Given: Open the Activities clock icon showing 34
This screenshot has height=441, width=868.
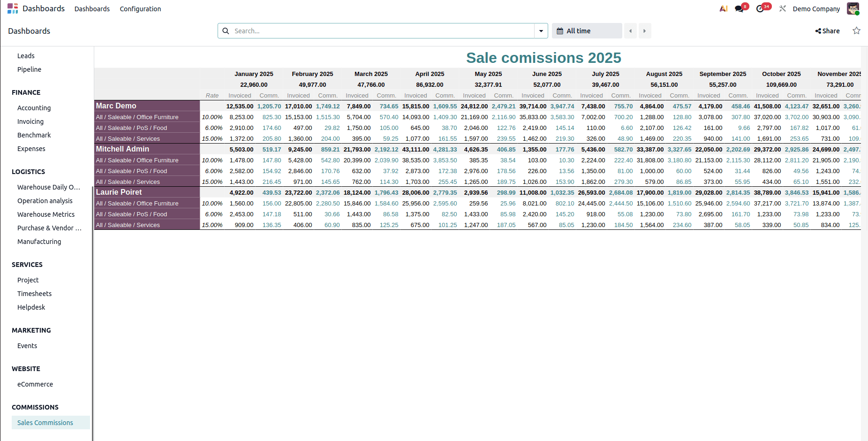Looking at the screenshot, I should coord(761,8).
